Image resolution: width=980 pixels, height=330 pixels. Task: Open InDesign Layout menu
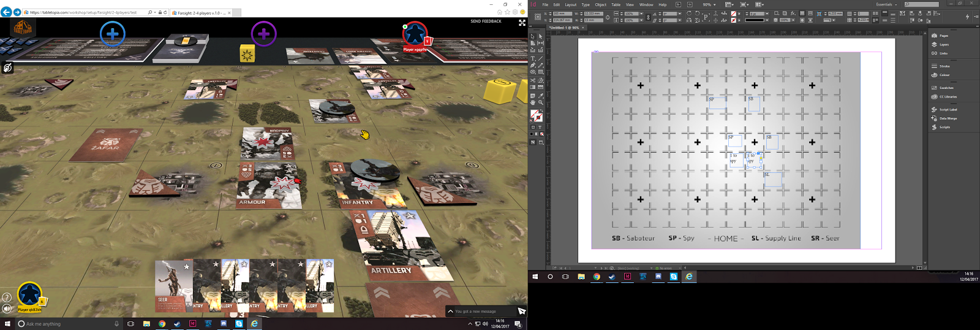click(570, 4)
